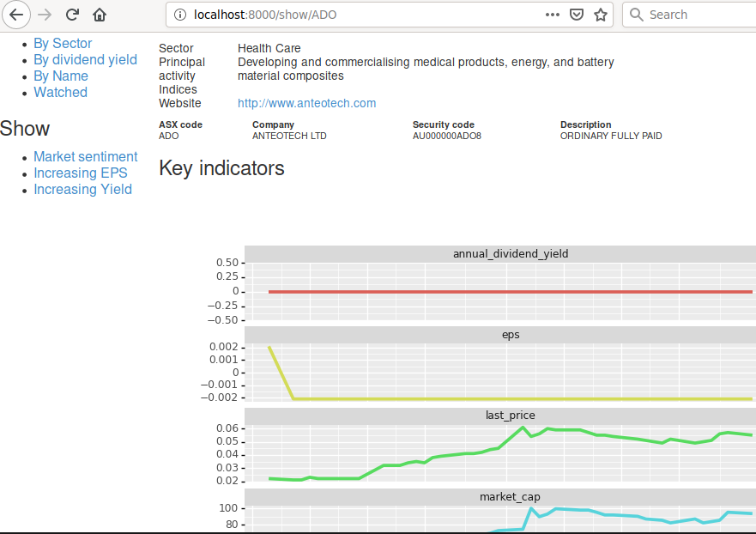The image size is (756, 534).
Task: Click the Principal activity label
Action: (x=182, y=69)
